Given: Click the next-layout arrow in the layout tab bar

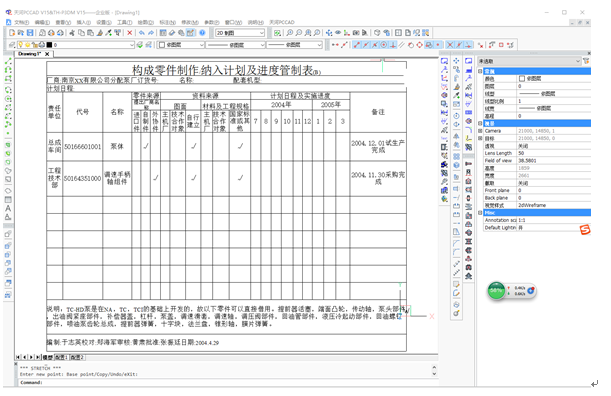Looking at the screenshot, I should 32,357.
